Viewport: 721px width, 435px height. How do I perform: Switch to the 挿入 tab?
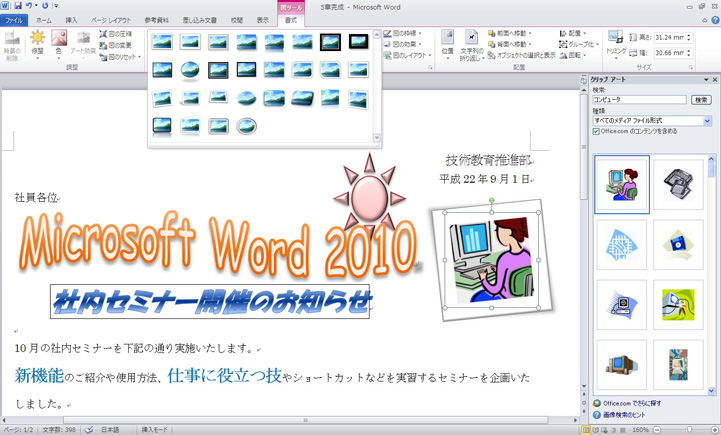click(71, 20)
